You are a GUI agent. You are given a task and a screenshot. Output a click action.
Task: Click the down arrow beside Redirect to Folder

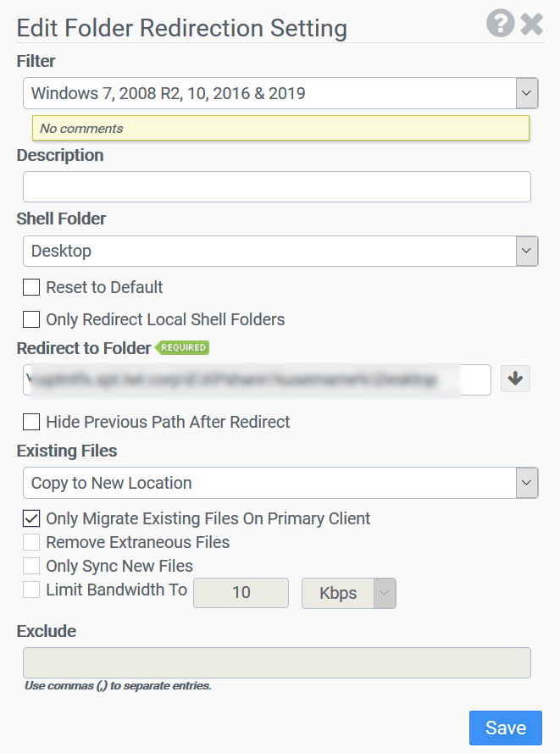(x=515, y=379)
